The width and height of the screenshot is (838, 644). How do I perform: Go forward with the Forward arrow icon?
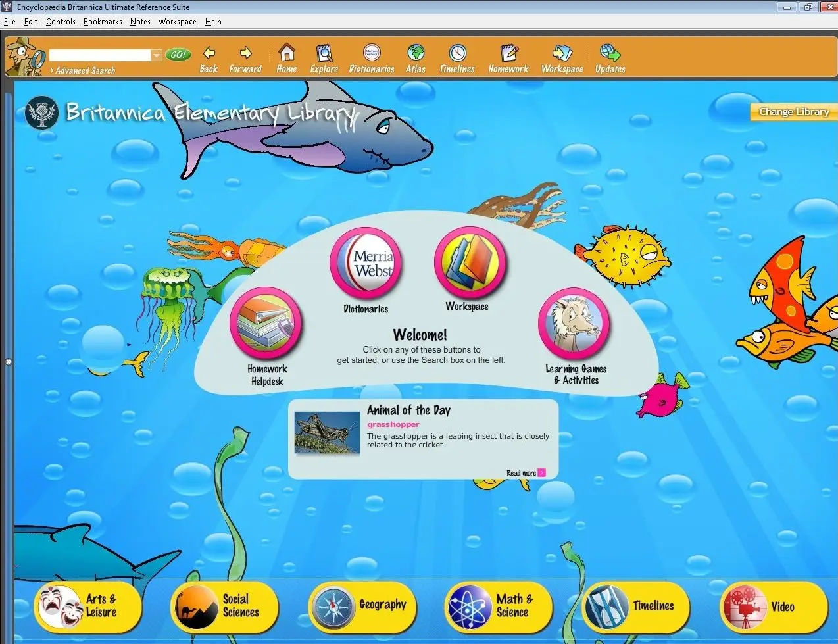point(246,53)
